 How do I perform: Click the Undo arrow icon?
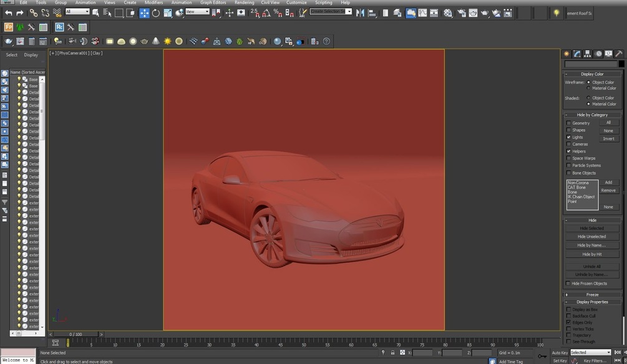coord(8,12)
